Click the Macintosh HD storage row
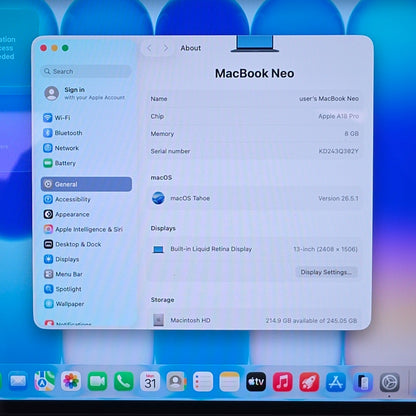Screen dimensions: 416x416 pos(254,320)
